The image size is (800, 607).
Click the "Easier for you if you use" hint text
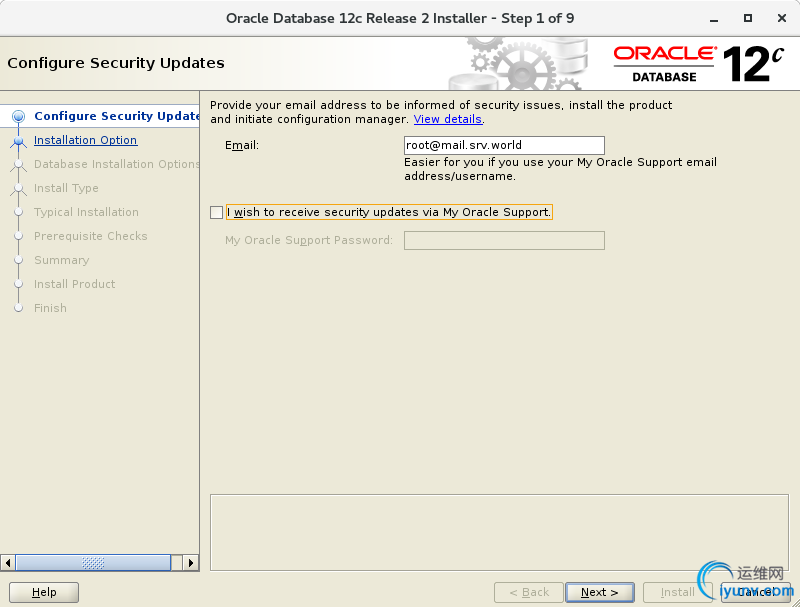coord(560,169)
